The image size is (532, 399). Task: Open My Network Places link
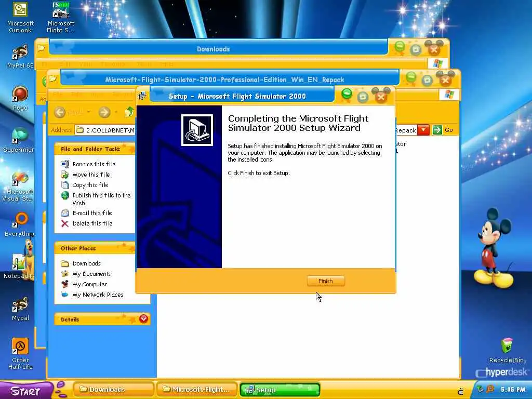tap(98, 295)
